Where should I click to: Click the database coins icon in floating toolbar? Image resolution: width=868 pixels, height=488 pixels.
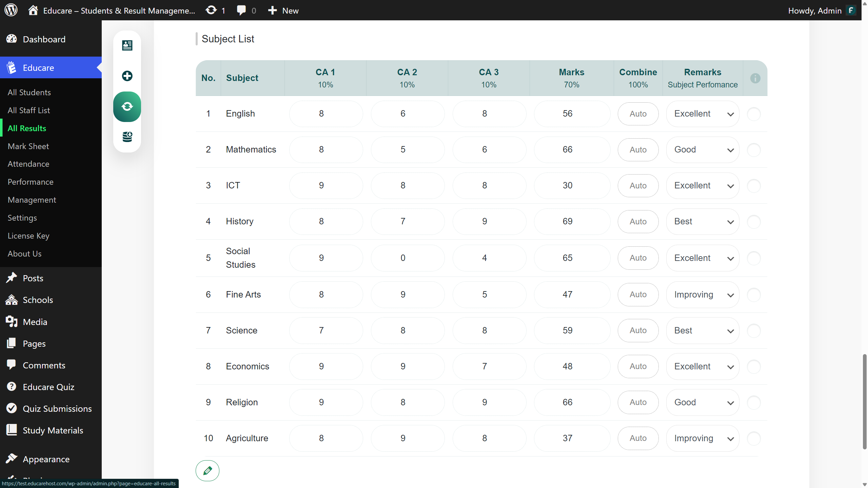point(127,137)
